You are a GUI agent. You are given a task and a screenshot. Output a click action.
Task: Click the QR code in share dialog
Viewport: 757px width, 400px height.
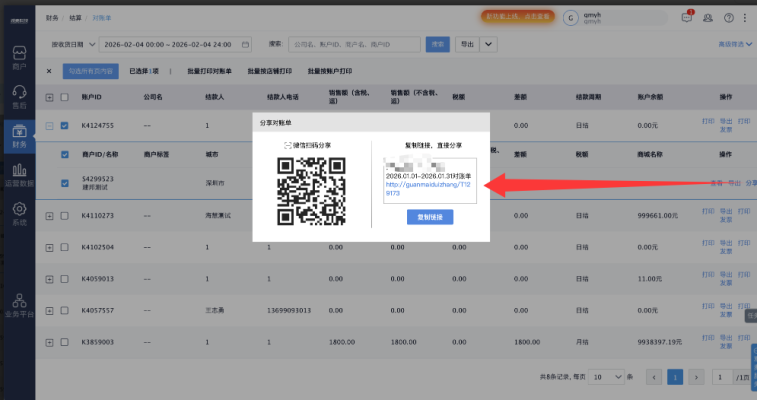(x=311, y=191)
